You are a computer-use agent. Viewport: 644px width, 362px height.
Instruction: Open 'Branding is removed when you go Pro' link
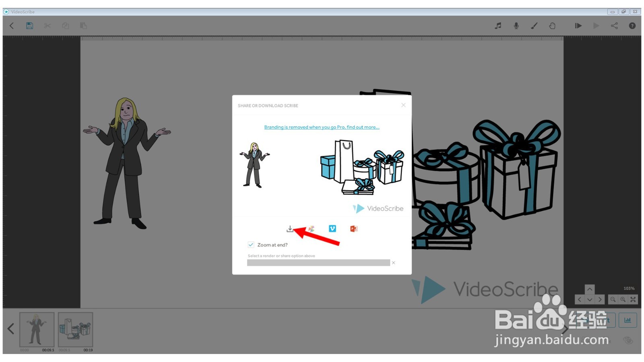pos(322,127)
